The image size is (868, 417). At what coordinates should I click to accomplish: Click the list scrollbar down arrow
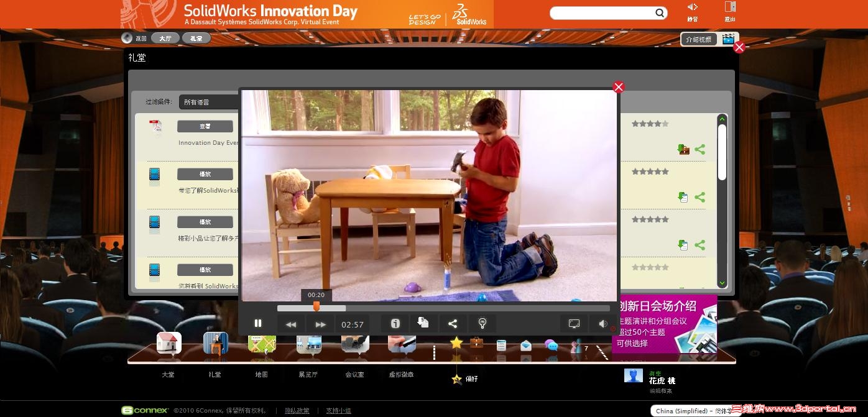pyautogui.click(x=722, y=283)
